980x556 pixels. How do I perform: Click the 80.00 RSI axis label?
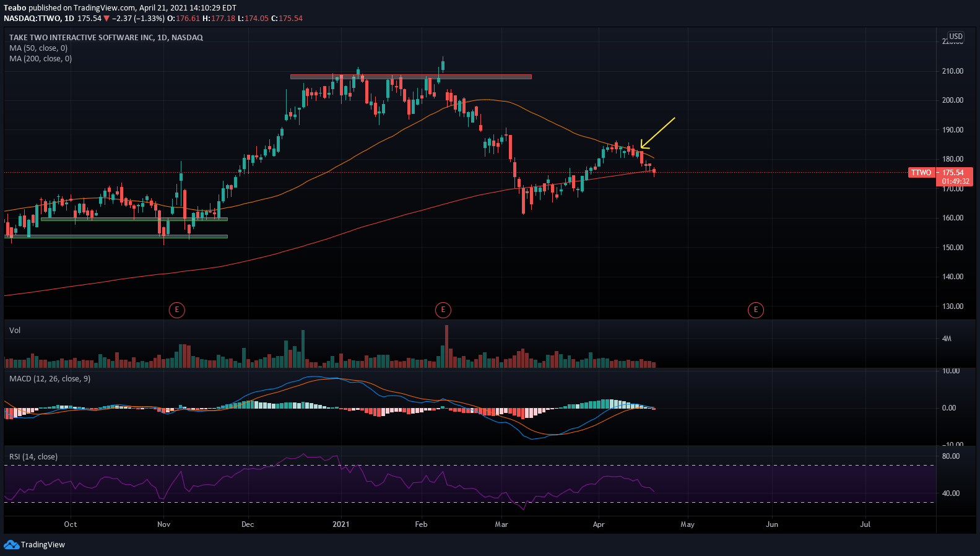[x=951, y=456]
